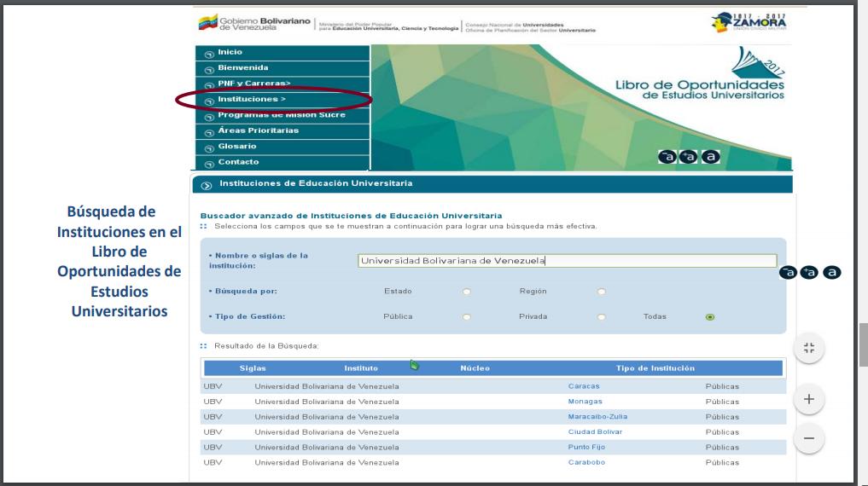Exit fullscreen with the collapse button

click(x=809, y=348)
